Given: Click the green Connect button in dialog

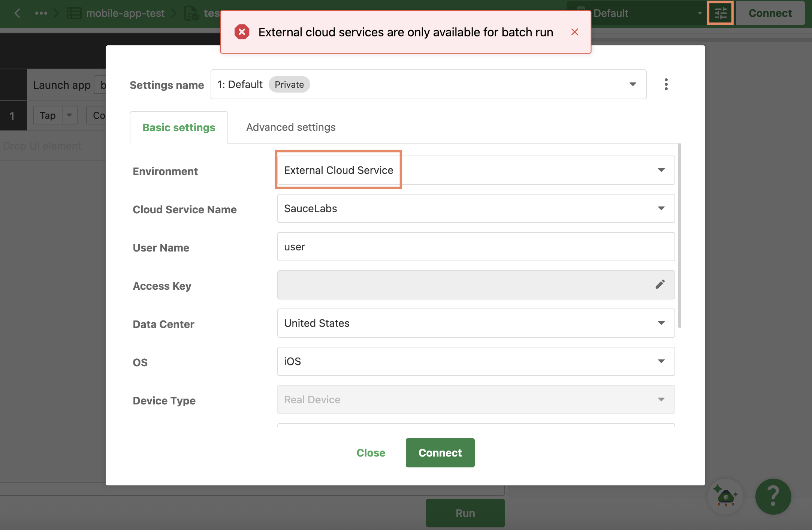Looking at the screenshot, I should tap(440, 453).
